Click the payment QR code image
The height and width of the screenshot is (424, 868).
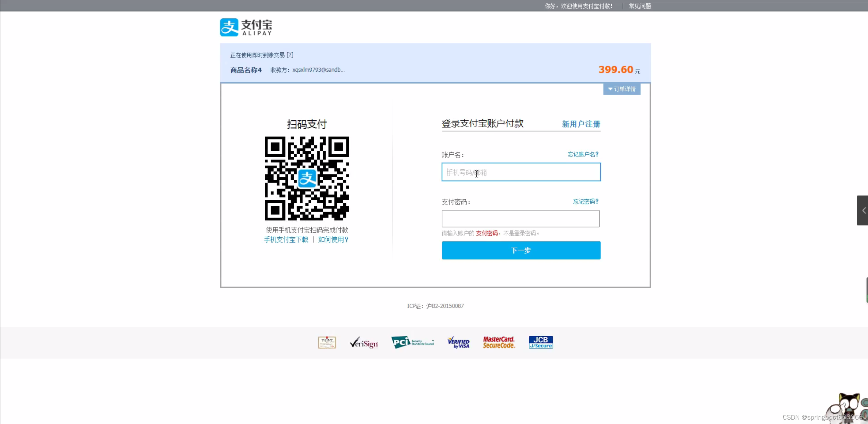click(307, 179)
